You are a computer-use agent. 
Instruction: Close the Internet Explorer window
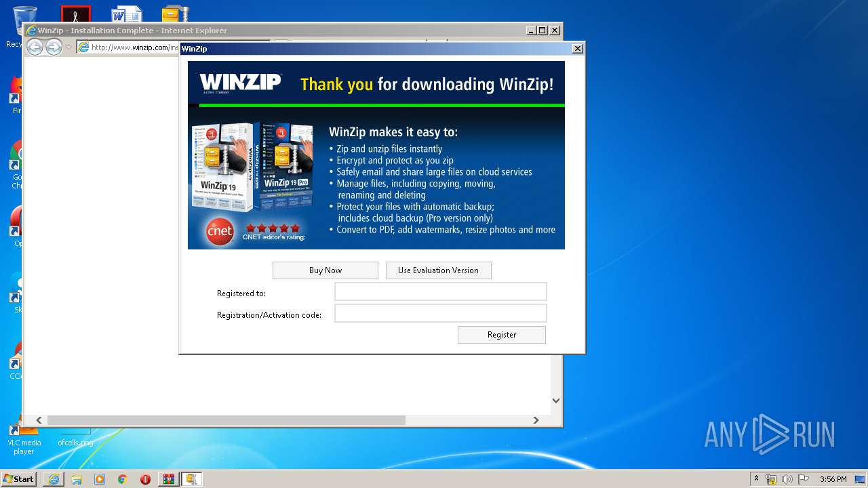(554, 30)
